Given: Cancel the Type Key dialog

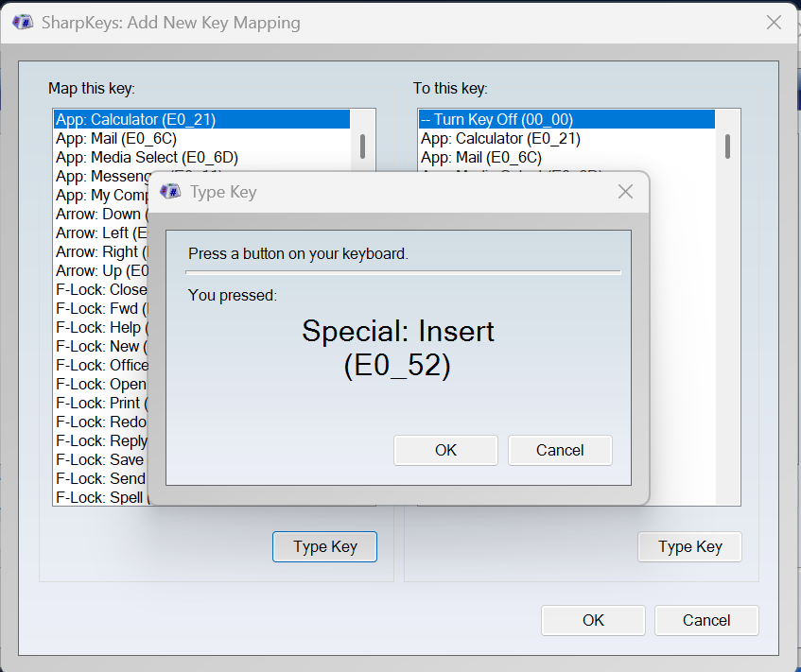Looking at the screenshot, I should pyautogui.click(x=560, y=450).
